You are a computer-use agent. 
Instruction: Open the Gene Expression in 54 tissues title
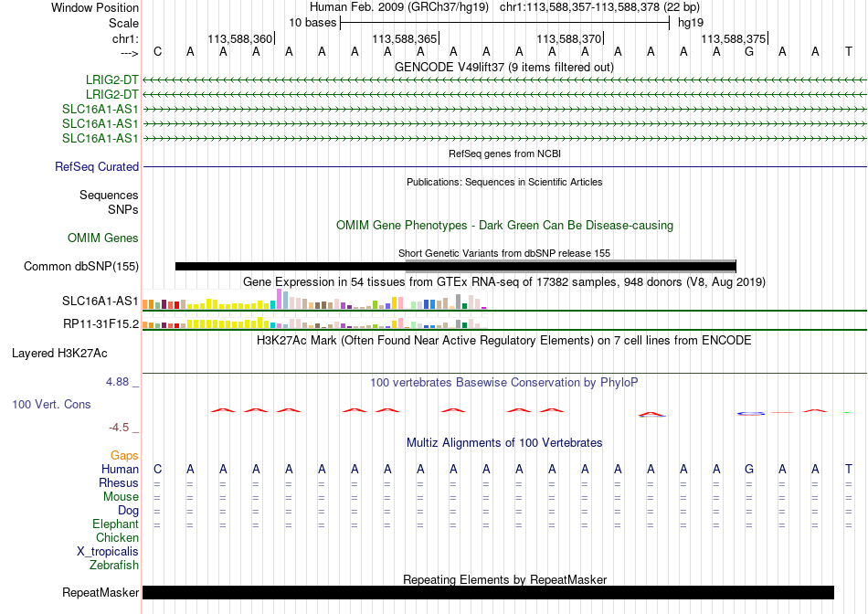(503, 281)
